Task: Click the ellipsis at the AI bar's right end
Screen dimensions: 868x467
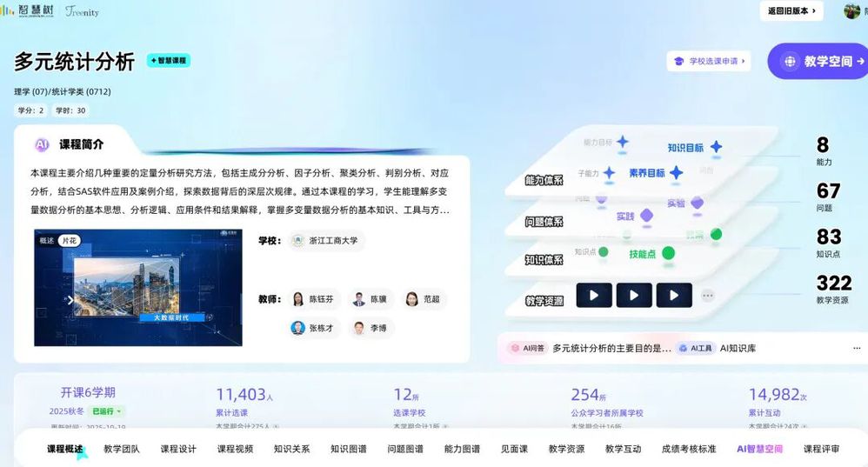Action: 857,348
